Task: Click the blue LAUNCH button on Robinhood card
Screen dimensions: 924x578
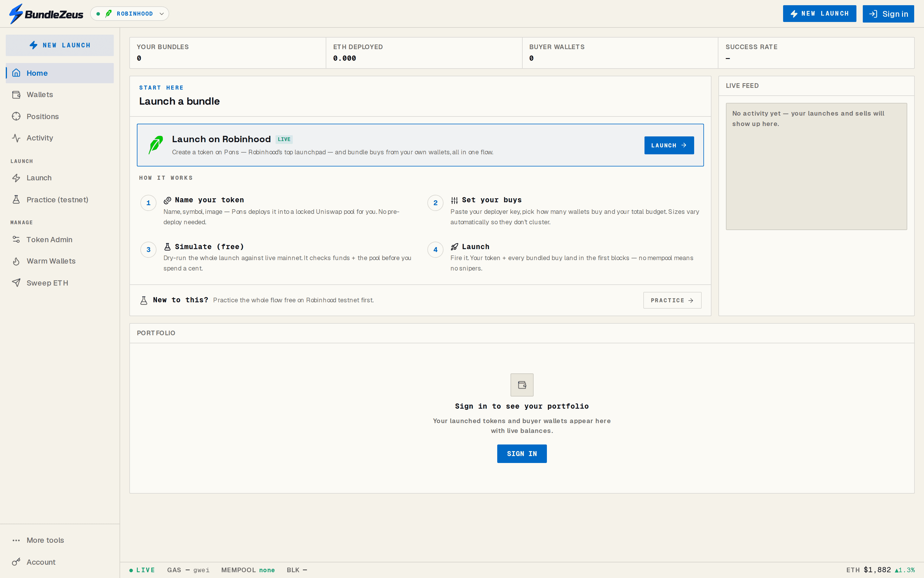Action: (669, 145)
